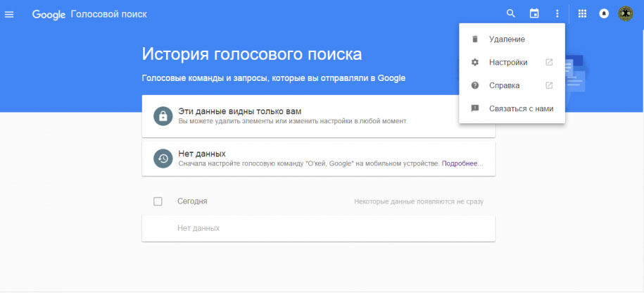Screen dimensions: 644x293
Task: Click the История голосового поиска heading
Action: [x=252, y=54]
